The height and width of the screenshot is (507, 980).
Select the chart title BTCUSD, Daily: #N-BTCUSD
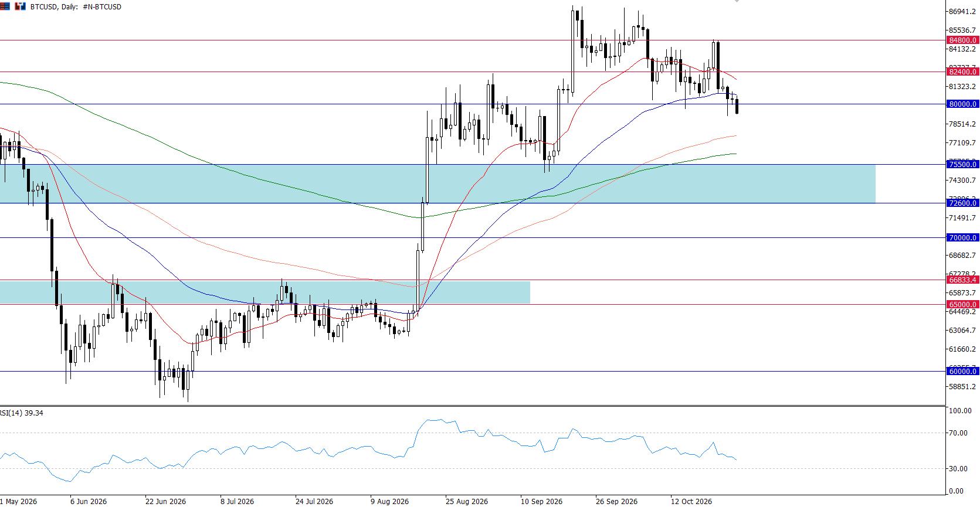coord(76,7)
